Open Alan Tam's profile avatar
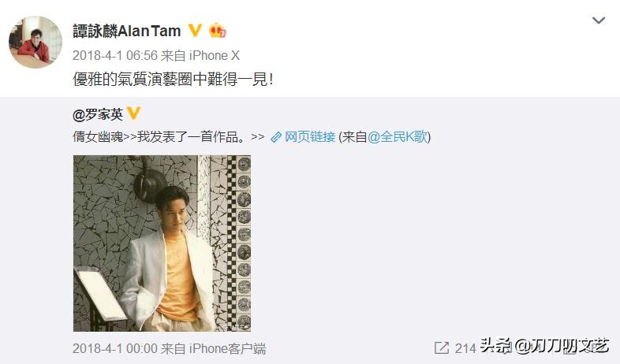The width and height of the screenshot is (620, 364). coord(35,42)
